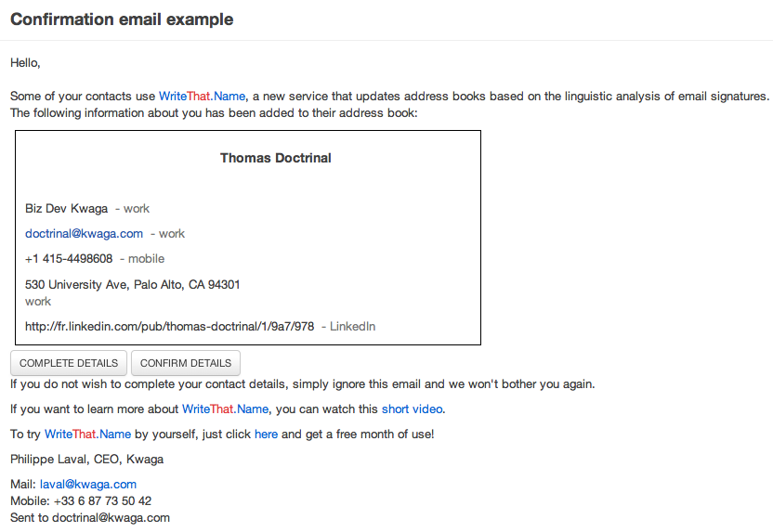The height and width of the screenshot is (532, 773).
Task: Click the COMPLETE DETAILS button
Action: pos(69,363)
